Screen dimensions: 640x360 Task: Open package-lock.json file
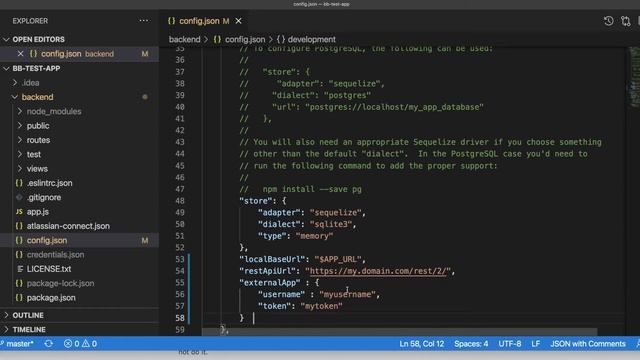(x=60, y=283)
